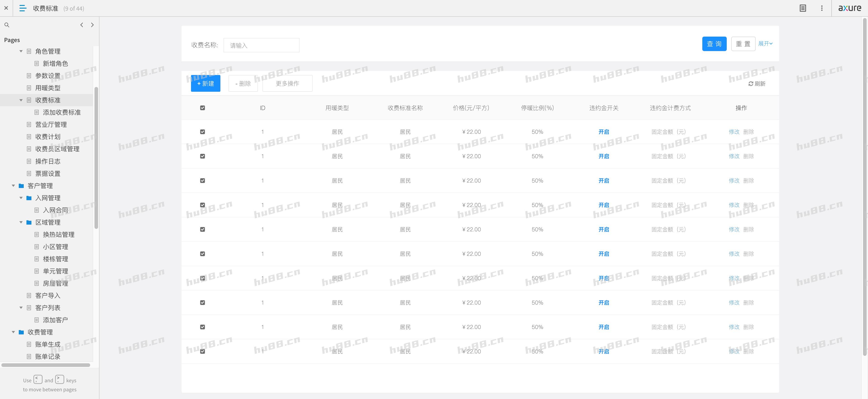Collapse the 客户管理 folder
Screen dimensions: 868x399
pos(14,185)
